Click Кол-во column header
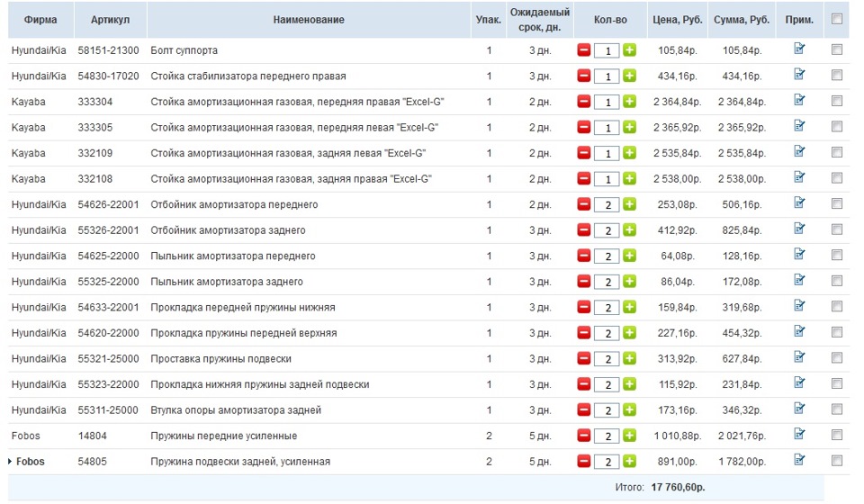864x504 pixels. click(x=610, y=19)
